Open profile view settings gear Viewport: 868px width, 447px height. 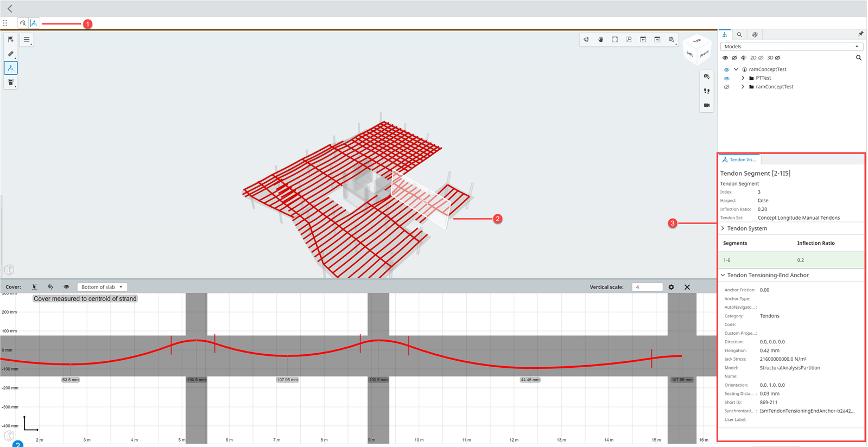pyautogui.click(x=671, y=287)
